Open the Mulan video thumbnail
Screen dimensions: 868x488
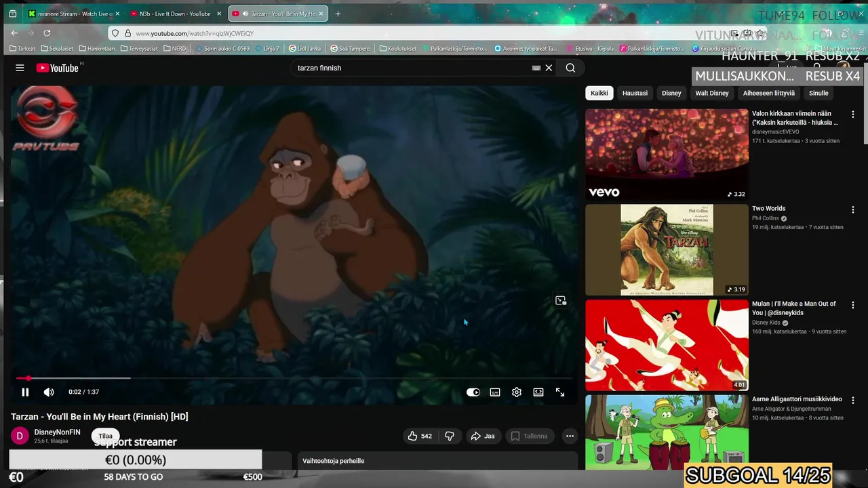667,345
